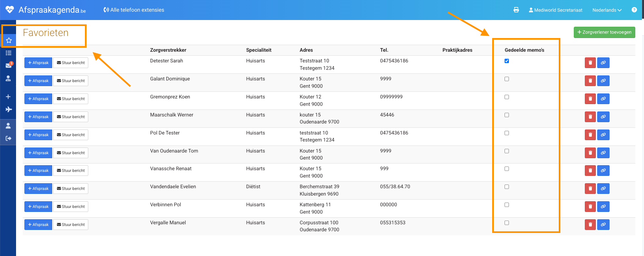Open Alle telefoon extensies menu item
The image size is (644, 256).
134,10
